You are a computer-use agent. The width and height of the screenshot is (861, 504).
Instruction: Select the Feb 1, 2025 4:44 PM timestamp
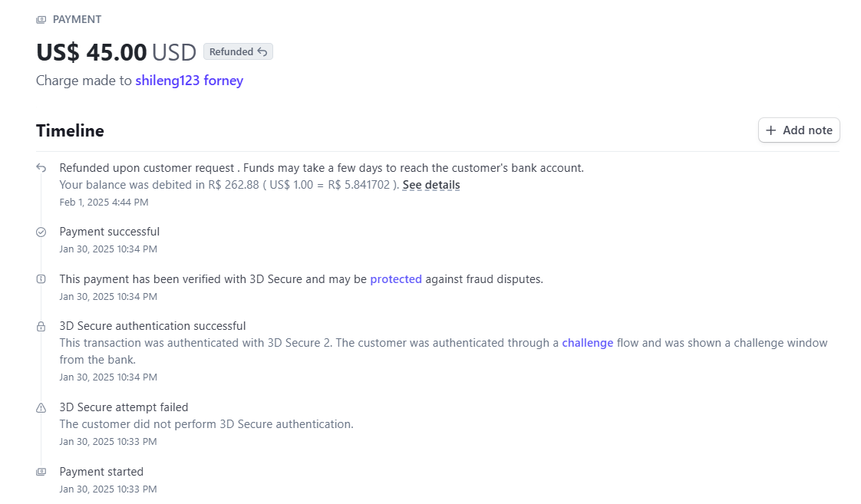click(x=104, y=202)
